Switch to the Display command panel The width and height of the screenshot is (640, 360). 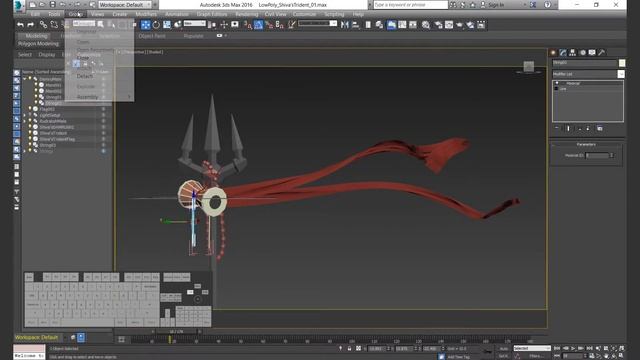(x=592, y=53)
